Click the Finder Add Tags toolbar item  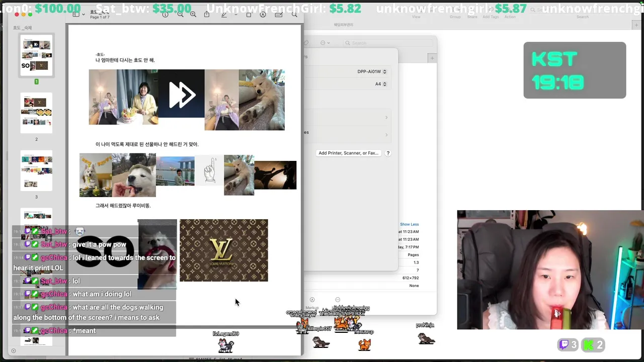tap(491, 17)
